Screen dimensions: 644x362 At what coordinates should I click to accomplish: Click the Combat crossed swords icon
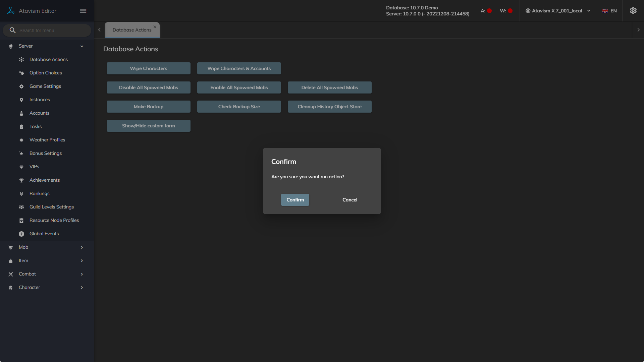pos(11,274)
